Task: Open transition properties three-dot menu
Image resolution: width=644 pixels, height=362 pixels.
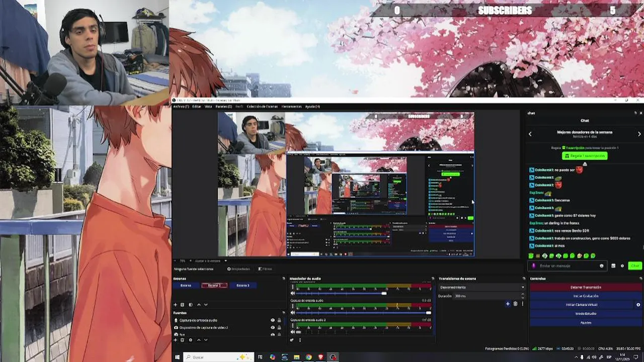Action: tap(522, 304)
